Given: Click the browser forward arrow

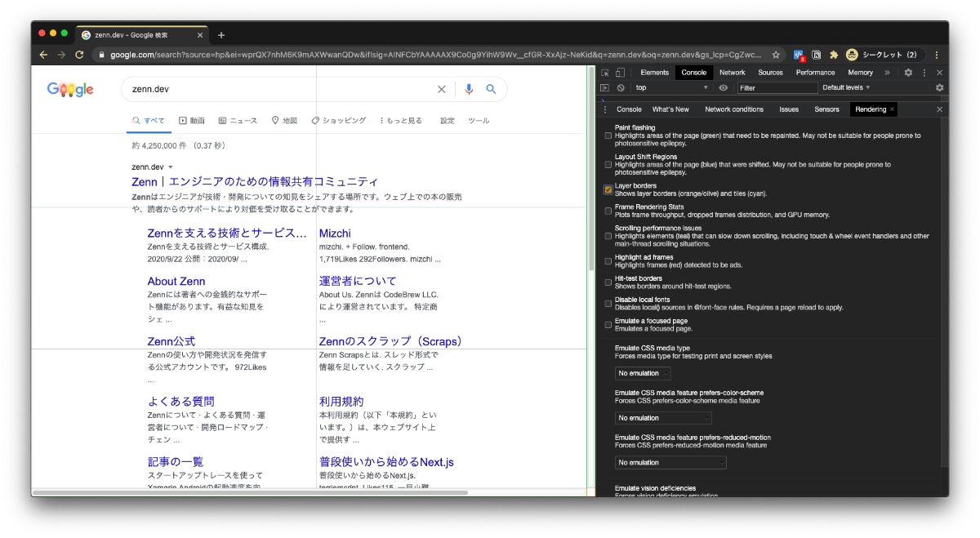Looking at the screenshot, I should pyautogui.click(x=61, y=55).
